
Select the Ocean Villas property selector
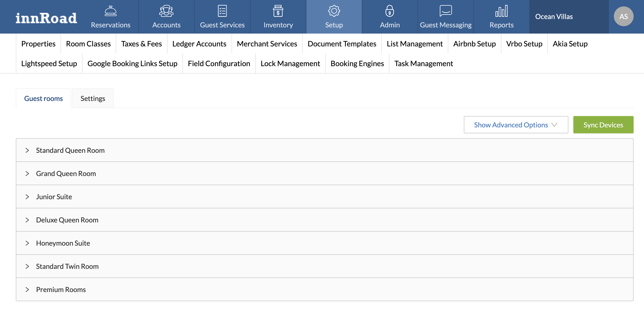coord(554,17)
